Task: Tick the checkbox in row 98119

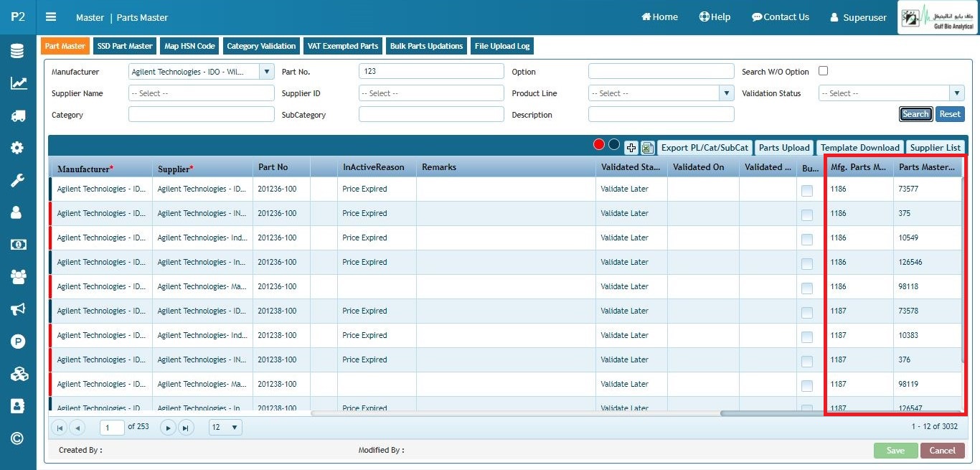Action: (807, 386)
